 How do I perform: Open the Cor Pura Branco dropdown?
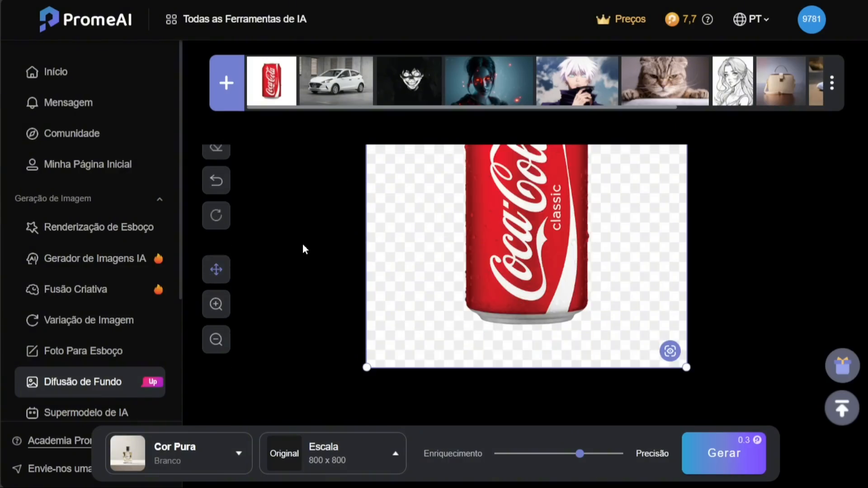(x=179, y=453)
